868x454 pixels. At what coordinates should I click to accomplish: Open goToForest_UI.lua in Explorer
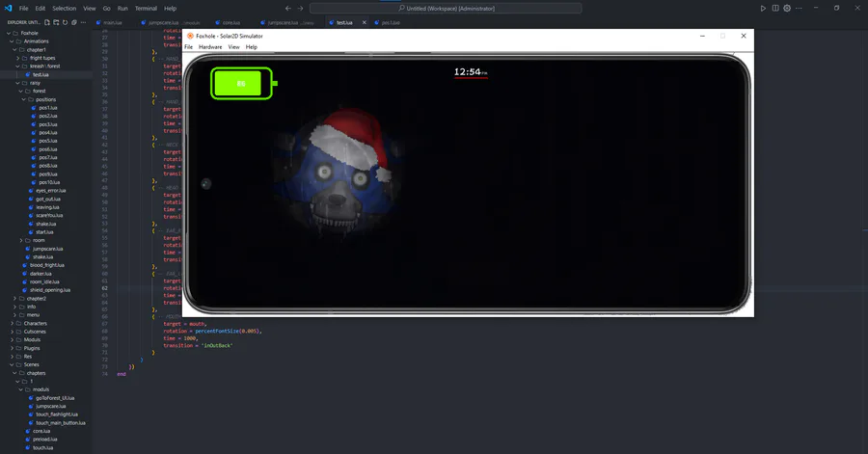click(55, 398)
